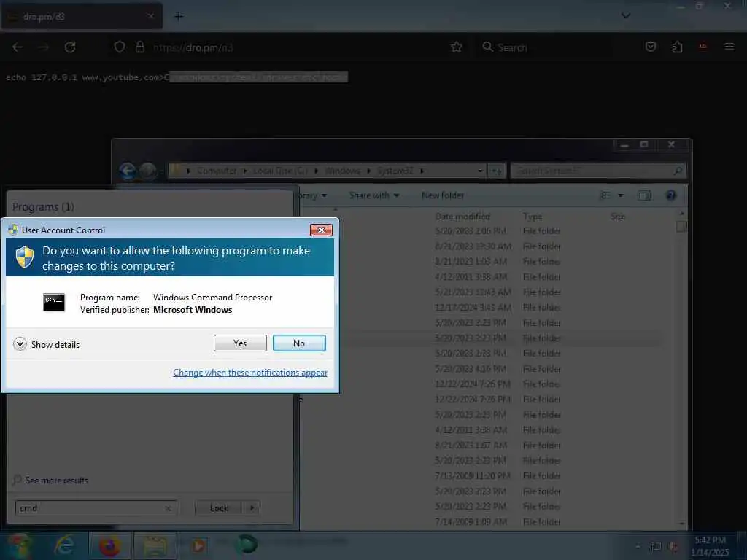Click the uBlock extension icon in Firefox
This screenshot has height=560, width=747.
[x=703, y=47]
